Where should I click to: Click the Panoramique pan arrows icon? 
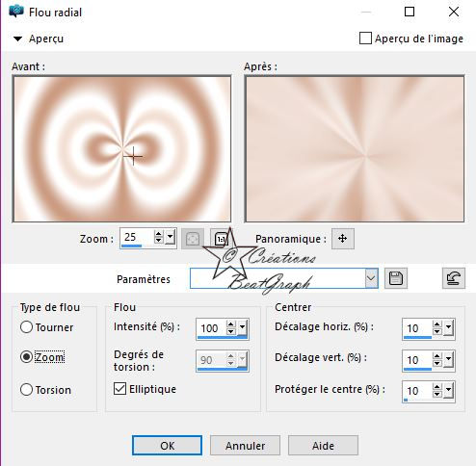(x=343, y=239)
